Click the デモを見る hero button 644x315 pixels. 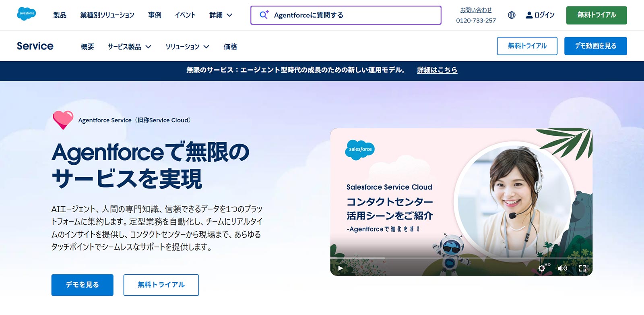point(82,285)
